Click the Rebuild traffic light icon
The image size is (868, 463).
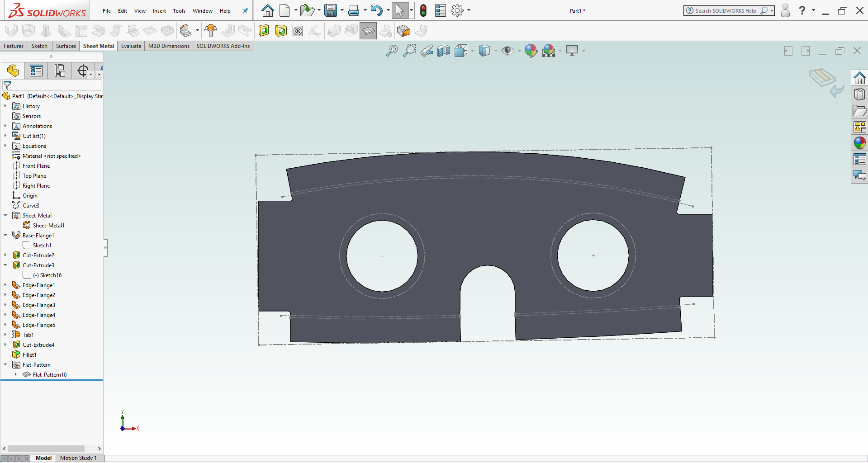[423, 10]
